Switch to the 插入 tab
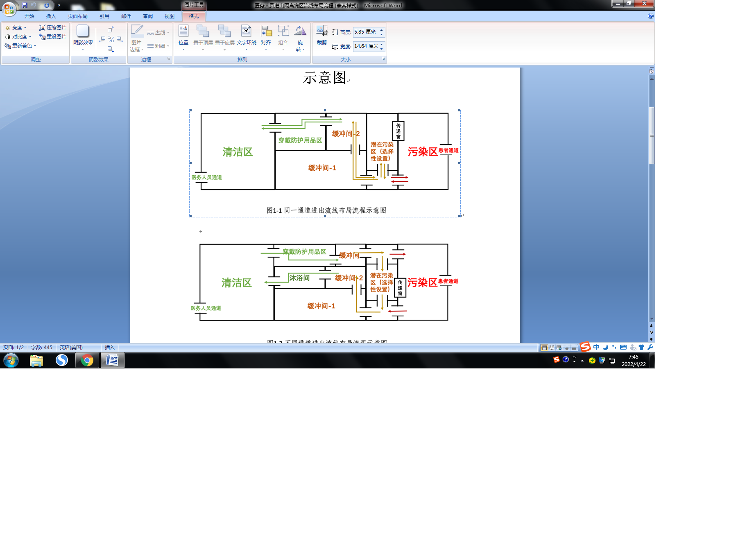The image size is (747, 560). [x=51, y=16]
